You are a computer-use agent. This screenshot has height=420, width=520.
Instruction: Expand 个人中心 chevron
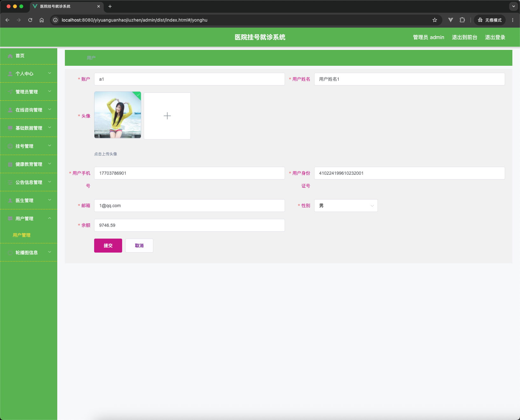click(x=50, y=73)
